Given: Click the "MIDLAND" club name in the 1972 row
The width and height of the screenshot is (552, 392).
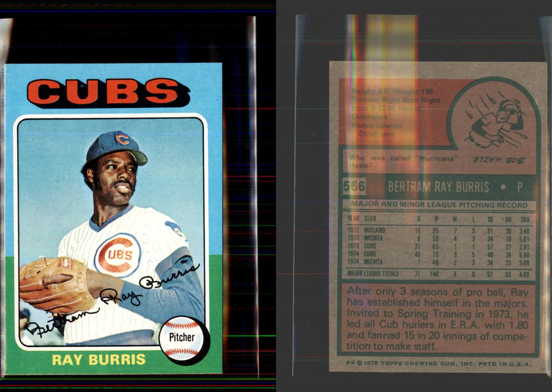Looking at the screenshot, I should click(x=374, y=230).
